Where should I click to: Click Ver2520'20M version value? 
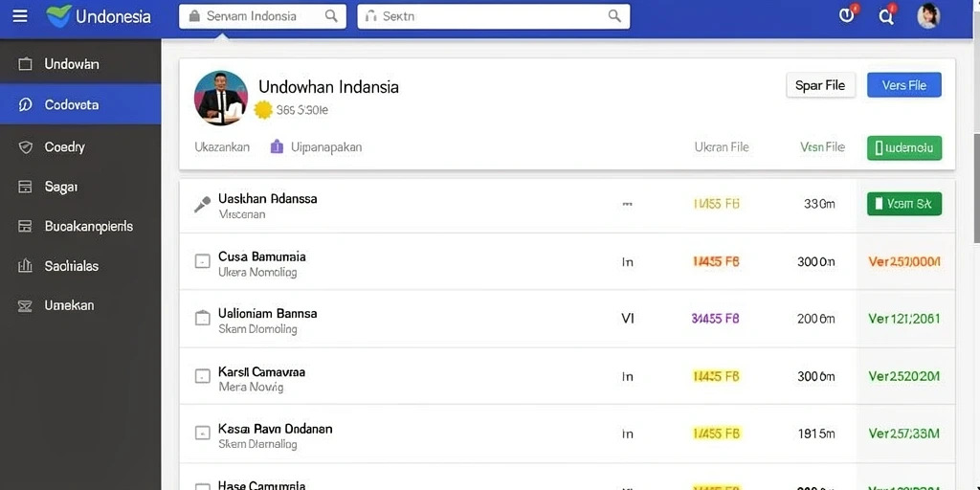pyautogui.click(x=903, y=376)
